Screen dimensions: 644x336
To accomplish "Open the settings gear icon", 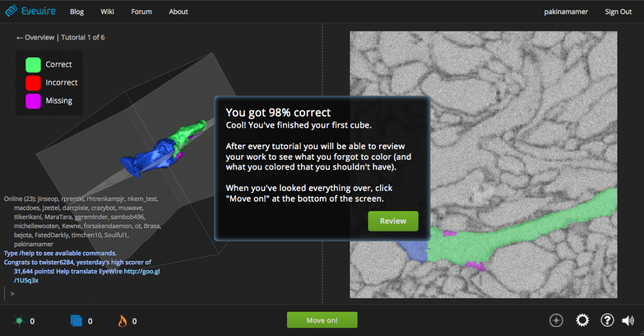I will tap(582, 320).
